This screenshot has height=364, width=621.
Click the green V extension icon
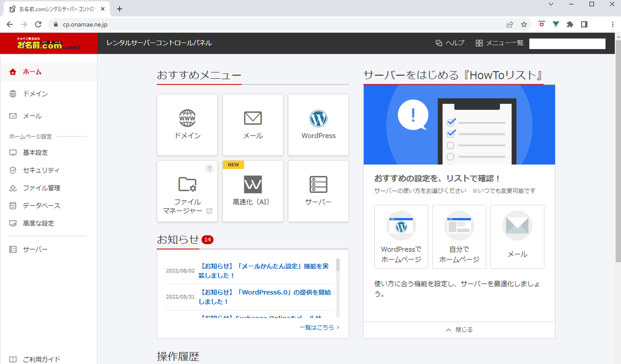point(556,24)
